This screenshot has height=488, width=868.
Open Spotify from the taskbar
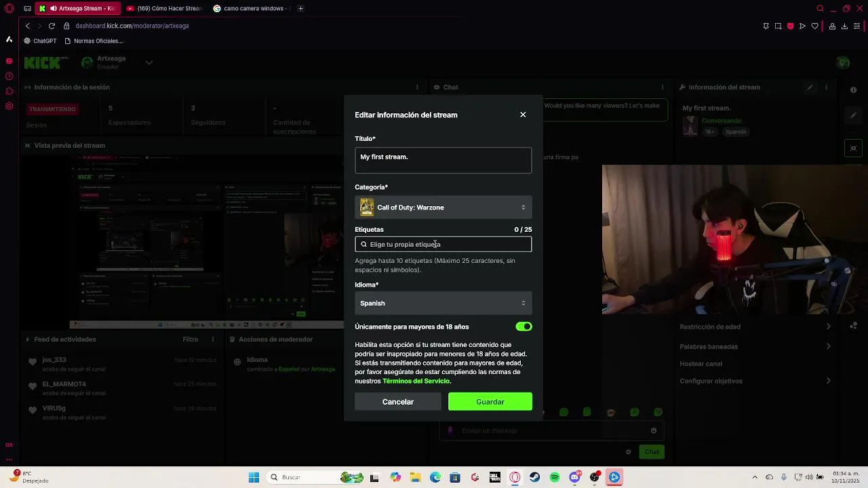(555, 477)
